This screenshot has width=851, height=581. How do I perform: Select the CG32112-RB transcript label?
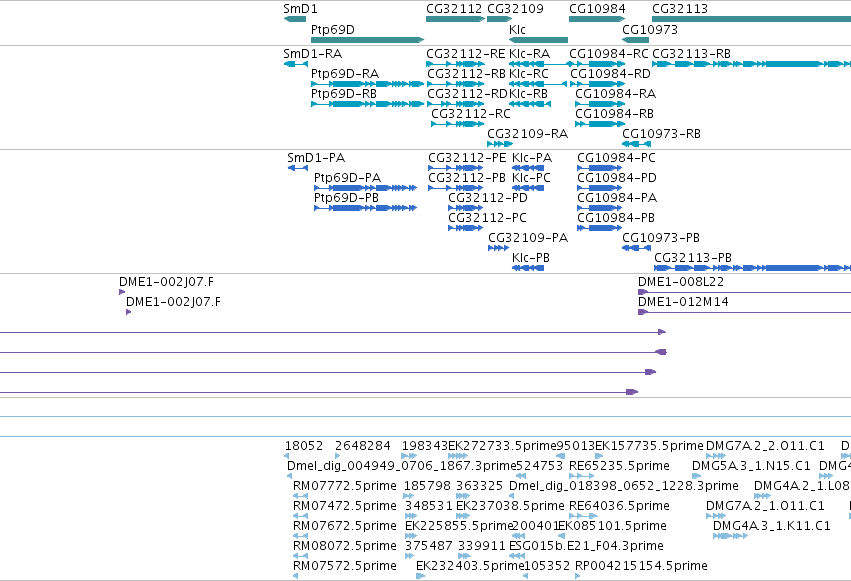click(466, 74)
